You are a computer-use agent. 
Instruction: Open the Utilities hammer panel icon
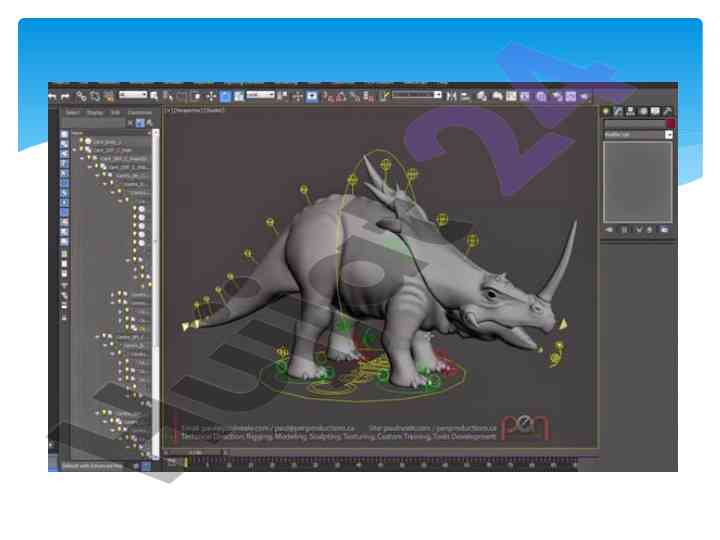pos(668,111)
